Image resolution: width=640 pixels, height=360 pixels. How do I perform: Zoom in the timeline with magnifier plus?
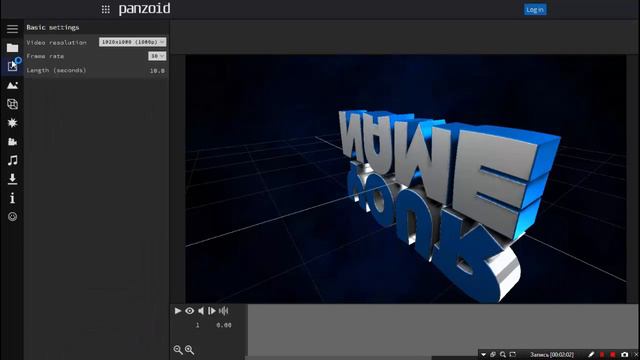tap(189, 350)
